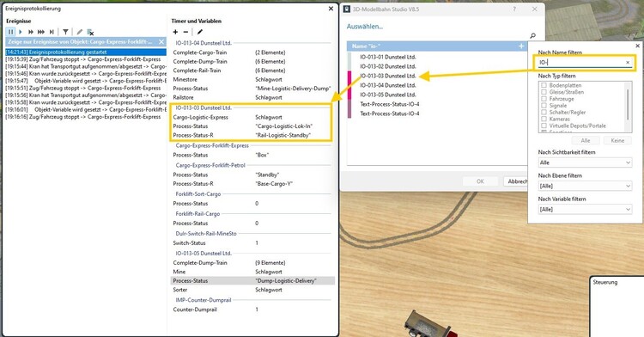Open the Nach Variable filtern dropdown
644x337 pixels.
[x=585, y=210]
